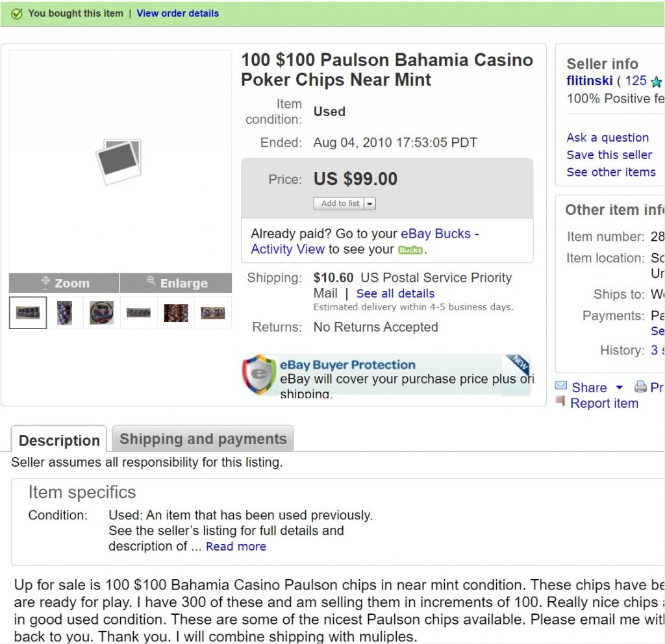Select the third thumbnail showing single chip
Image resolution: width=665 pixels, height=644 pixels.
tap(102, 313)
